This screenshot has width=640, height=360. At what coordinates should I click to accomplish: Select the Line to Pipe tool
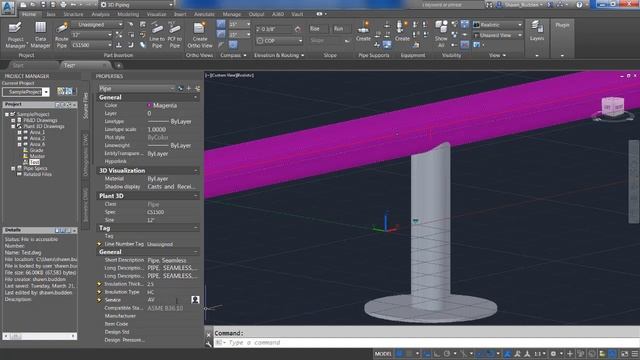point(157,35)
